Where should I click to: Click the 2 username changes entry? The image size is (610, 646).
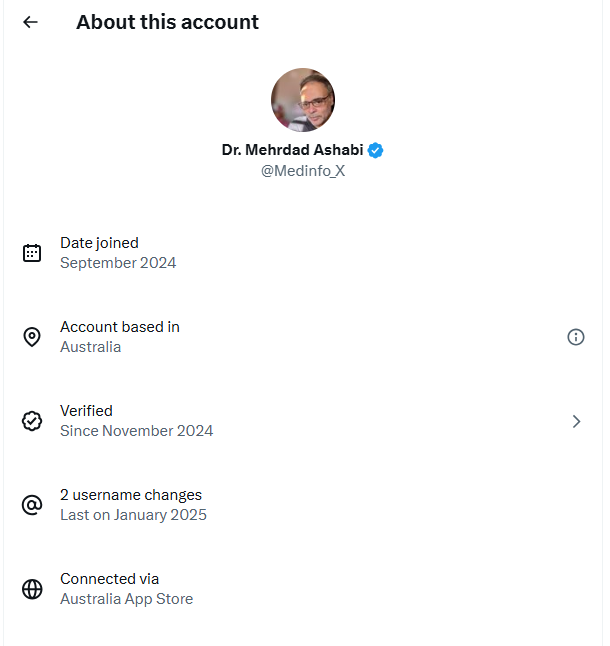tap(131, 494)
